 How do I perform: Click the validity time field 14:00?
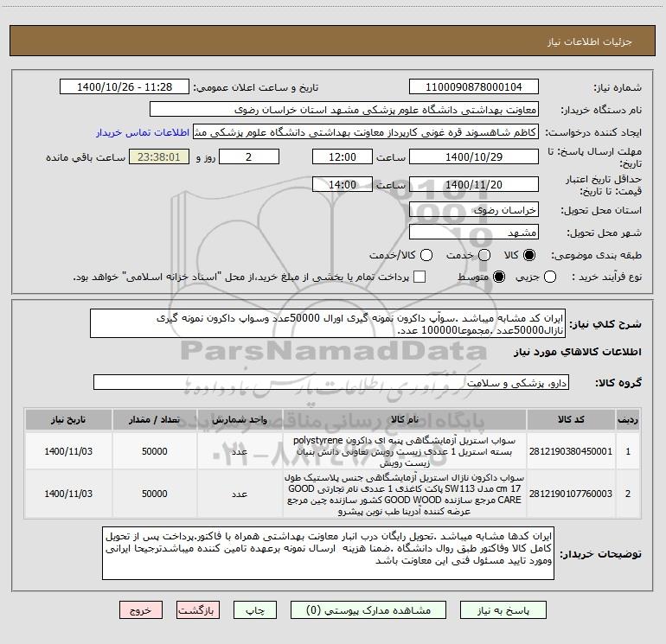coord(343,184)
